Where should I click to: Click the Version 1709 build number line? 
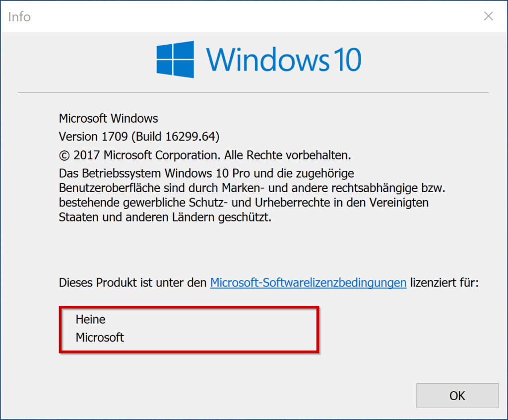pyautogui.click(x=139, y=136)
